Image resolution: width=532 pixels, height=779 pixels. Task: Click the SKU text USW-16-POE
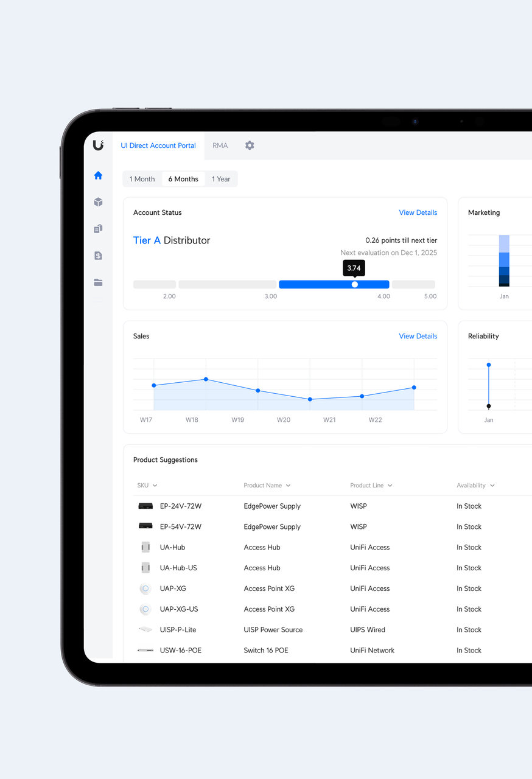(x=181, y=651)
